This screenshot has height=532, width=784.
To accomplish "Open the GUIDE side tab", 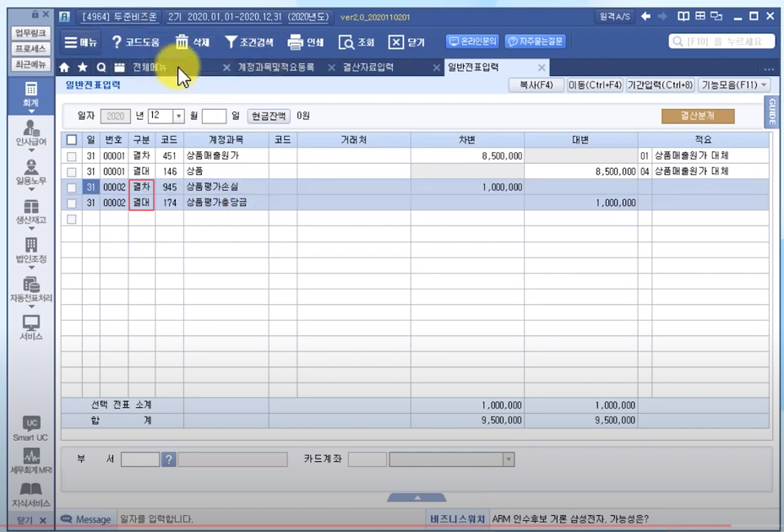I will click(x=772, y=112).
